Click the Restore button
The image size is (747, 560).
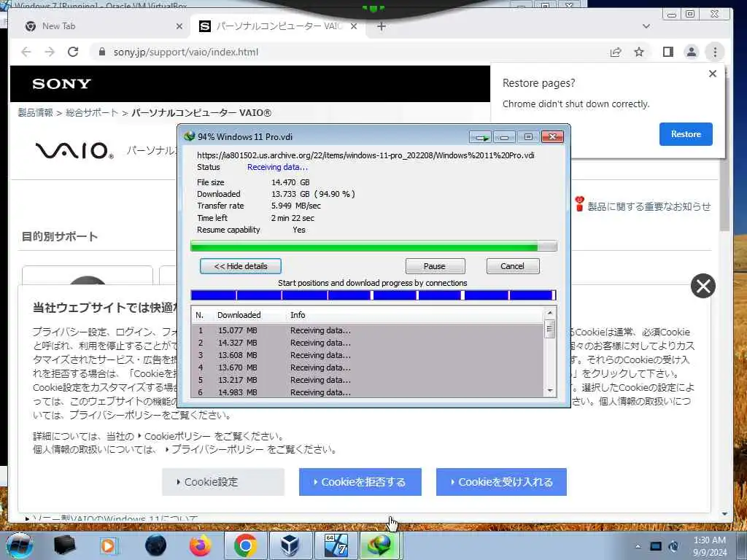(686, 134)
